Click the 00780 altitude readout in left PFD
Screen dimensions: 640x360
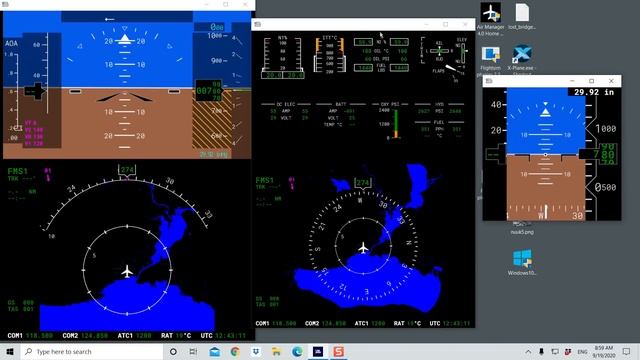pos(208,91)
